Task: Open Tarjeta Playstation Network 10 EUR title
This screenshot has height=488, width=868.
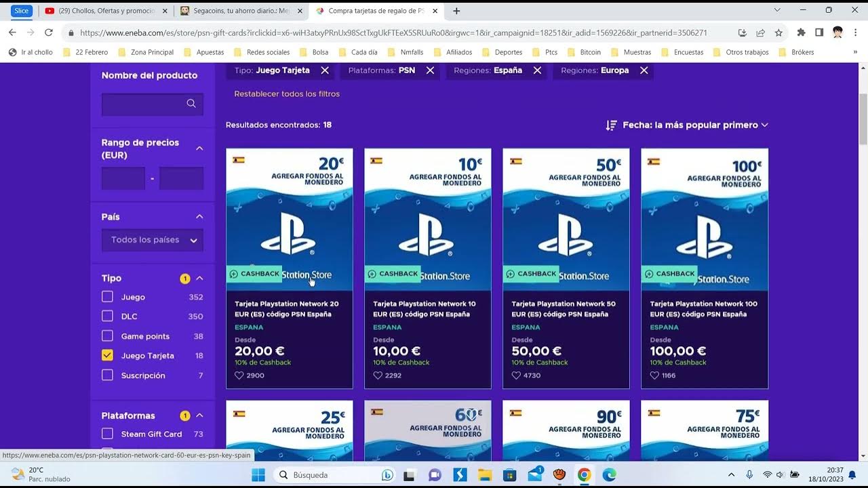Action: tap(425, 309)
